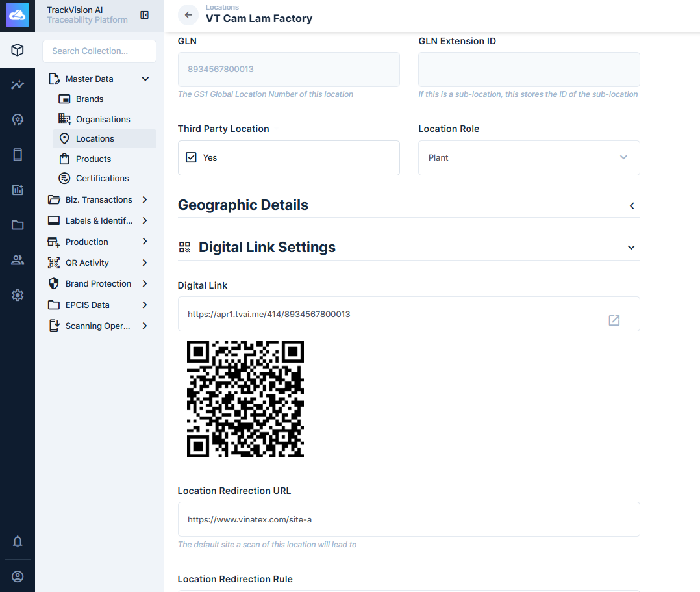Open the mobile device module icon
Viewport: 700px width, 592px height.
pos(18,155)
